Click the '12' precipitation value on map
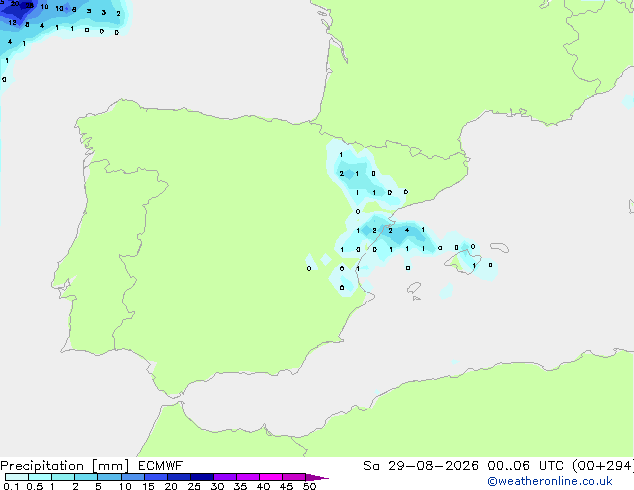Screen dimensions: 634x490 click(x=13, y=23)
